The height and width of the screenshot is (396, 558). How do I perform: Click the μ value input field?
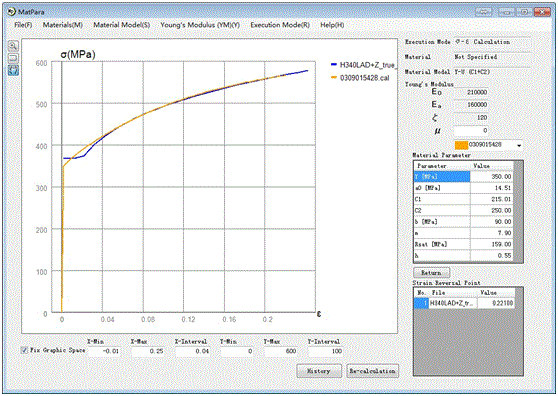[x=471, y=131]
